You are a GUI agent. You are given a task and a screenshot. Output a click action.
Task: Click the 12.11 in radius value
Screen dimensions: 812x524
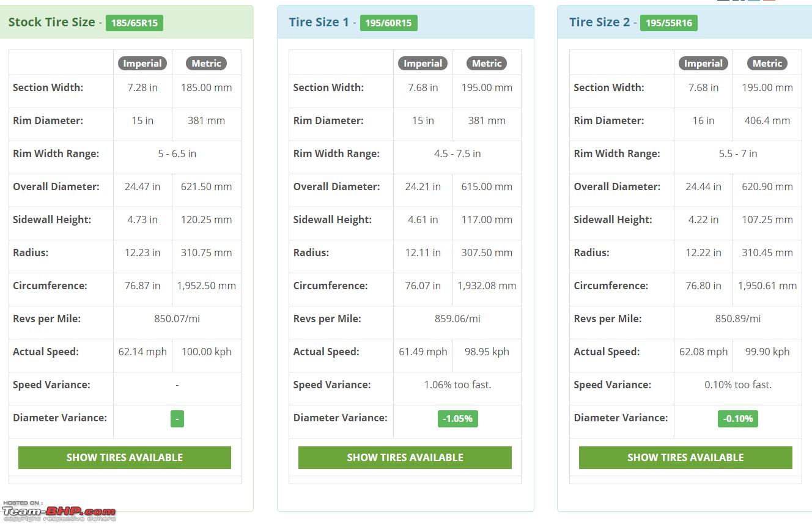click(x=423, y=253)
